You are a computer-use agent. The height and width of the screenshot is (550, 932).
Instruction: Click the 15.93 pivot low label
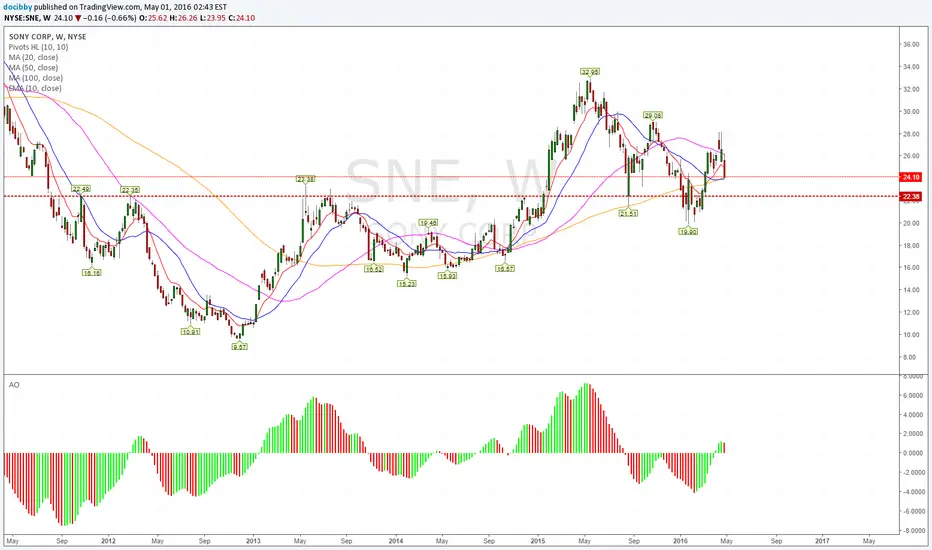click(x=447, y=276)
